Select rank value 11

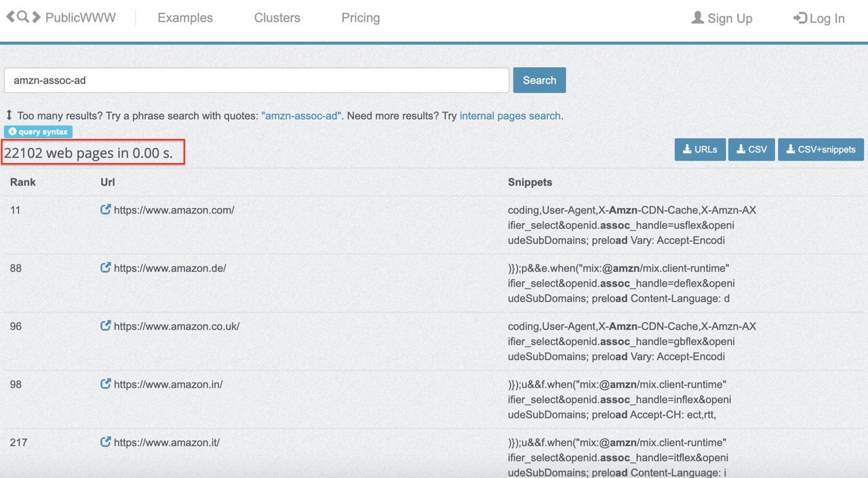[x=16, y=210]
